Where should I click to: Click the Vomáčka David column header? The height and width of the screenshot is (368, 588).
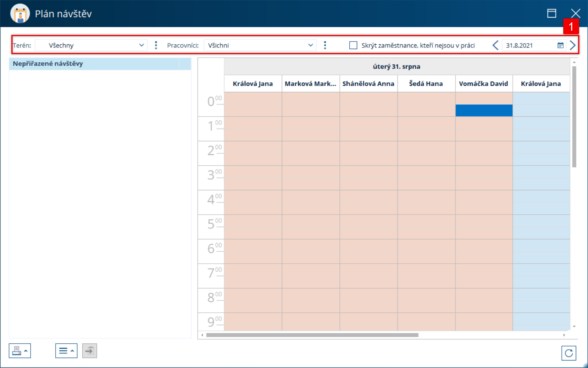(484, 84)
